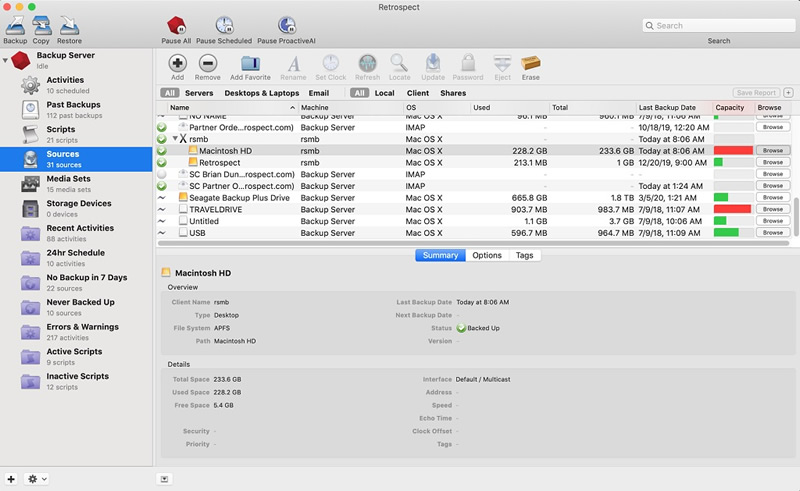Switch to the Options tab
This screenshot has height=491, width=800.
pos(487,255)
